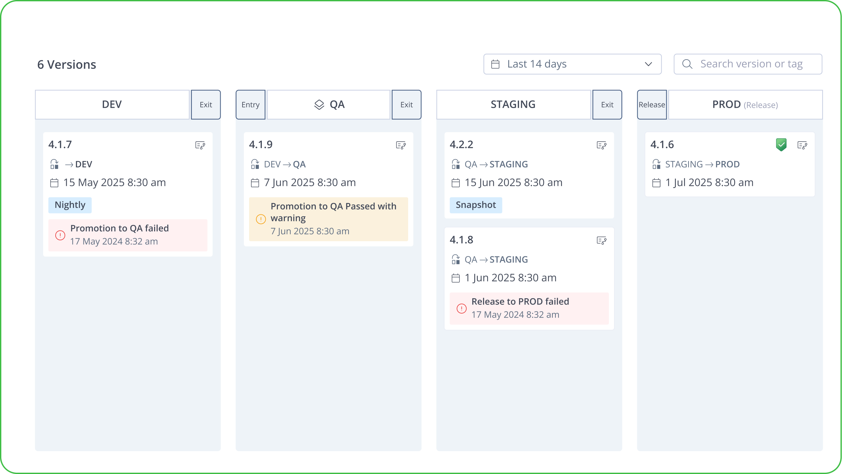Click magnifier icon in search box
This screenshot has width=868, height=474.
(687, 64)
